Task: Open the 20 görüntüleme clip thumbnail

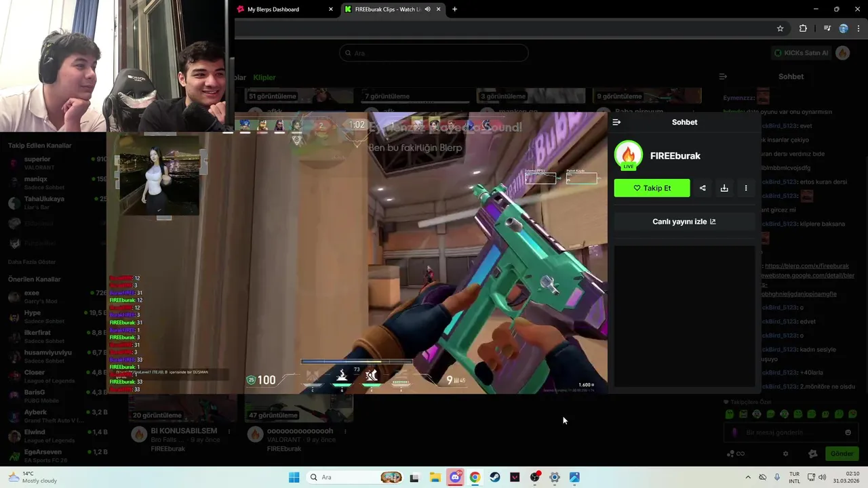Action: tap(183, 409)
